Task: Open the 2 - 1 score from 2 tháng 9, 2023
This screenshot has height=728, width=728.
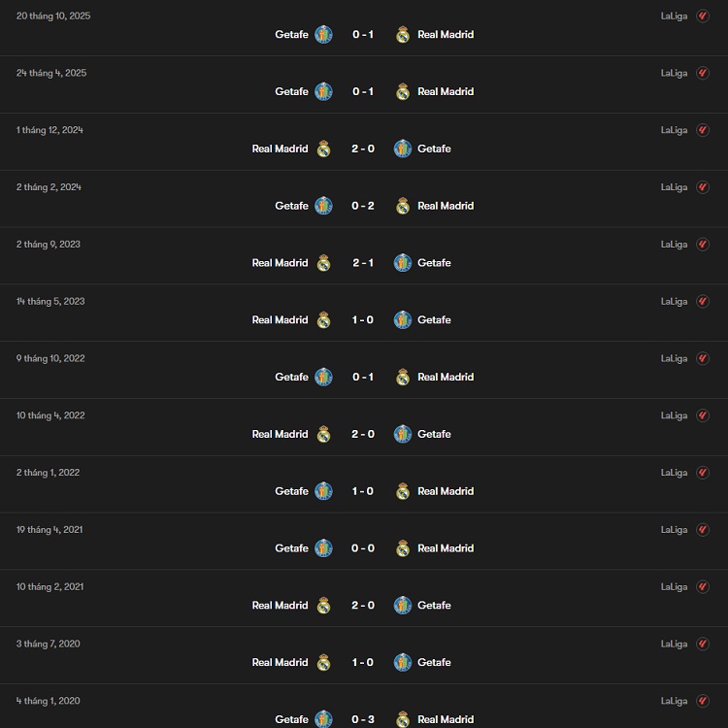Action: pos(363,263)
